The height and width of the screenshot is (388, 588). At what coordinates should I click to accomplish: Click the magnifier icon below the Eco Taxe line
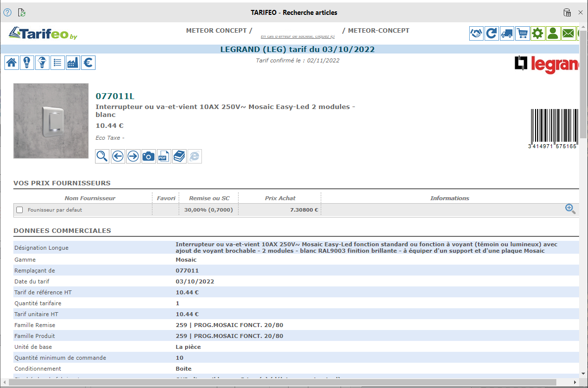coord(102,156)
